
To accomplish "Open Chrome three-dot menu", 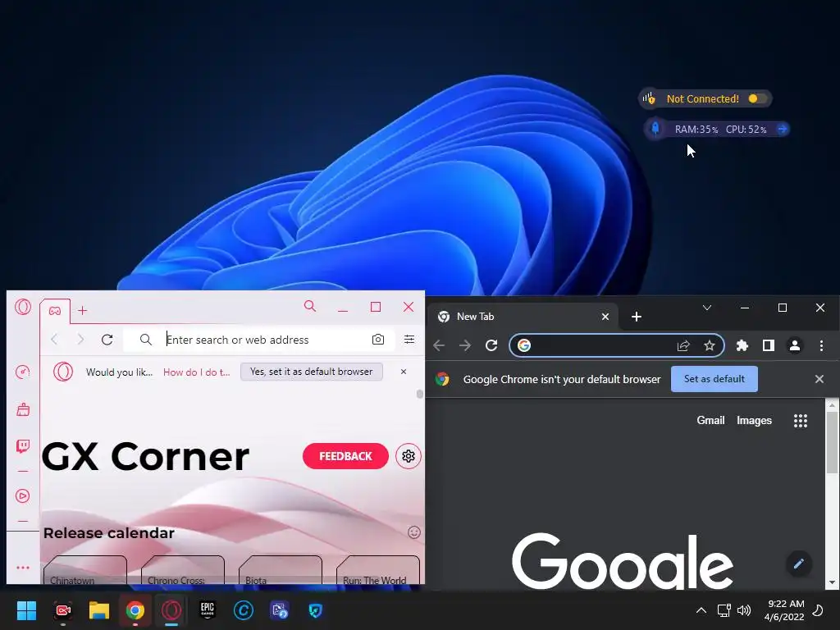I will [x=821, y=345].
